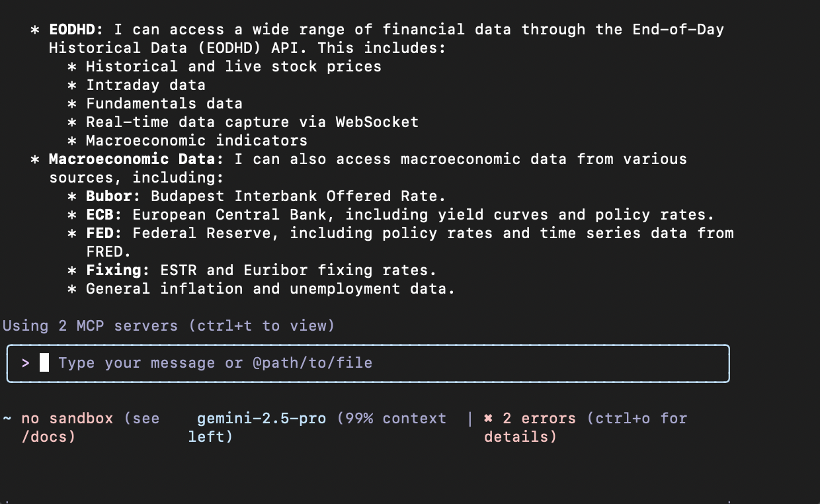The width and height of the screenshot is (820, 504).
Task: Expand the 99% context left indicator
Action: pyautogui.click(x=390, y=418)
